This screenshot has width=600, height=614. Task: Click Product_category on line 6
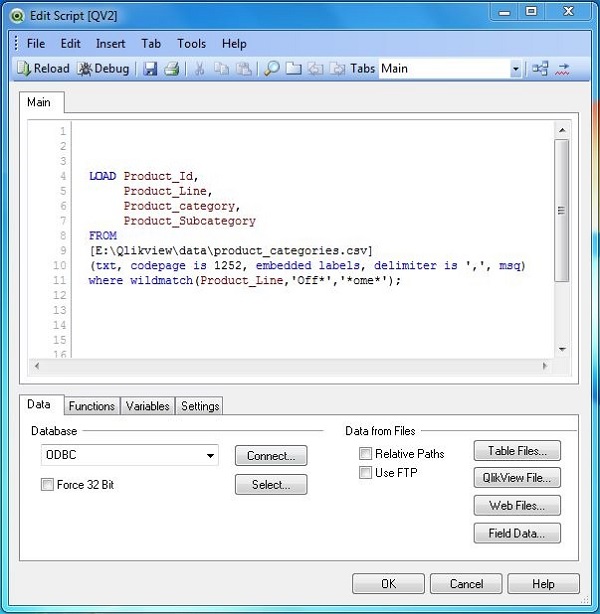pos(179,206)
